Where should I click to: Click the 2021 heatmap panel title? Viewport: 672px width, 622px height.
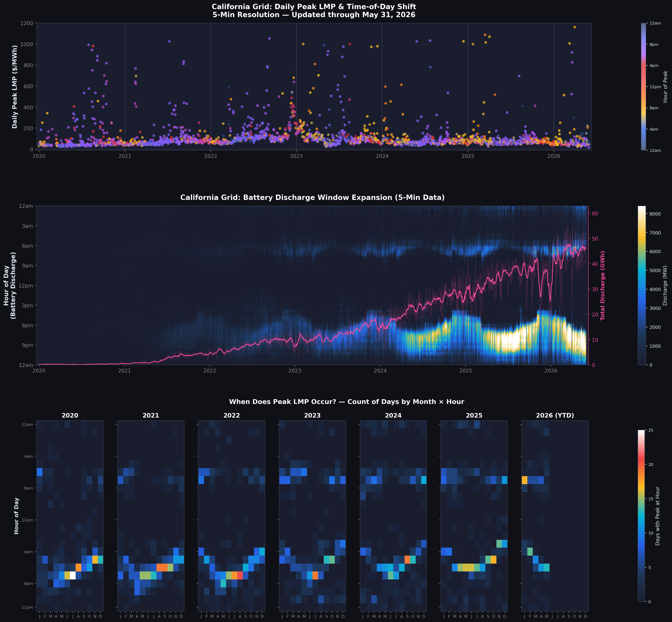coord(151,415)
